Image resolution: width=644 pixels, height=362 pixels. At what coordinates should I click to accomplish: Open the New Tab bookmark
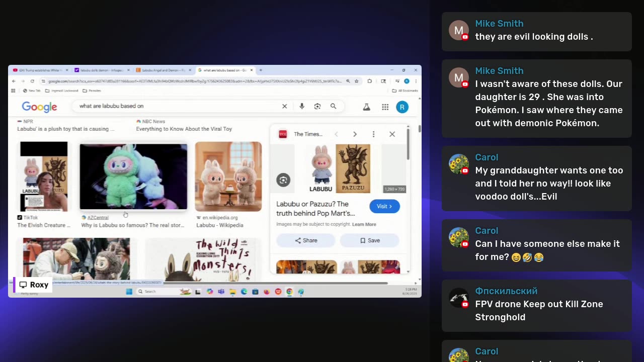tap(32, 91)
